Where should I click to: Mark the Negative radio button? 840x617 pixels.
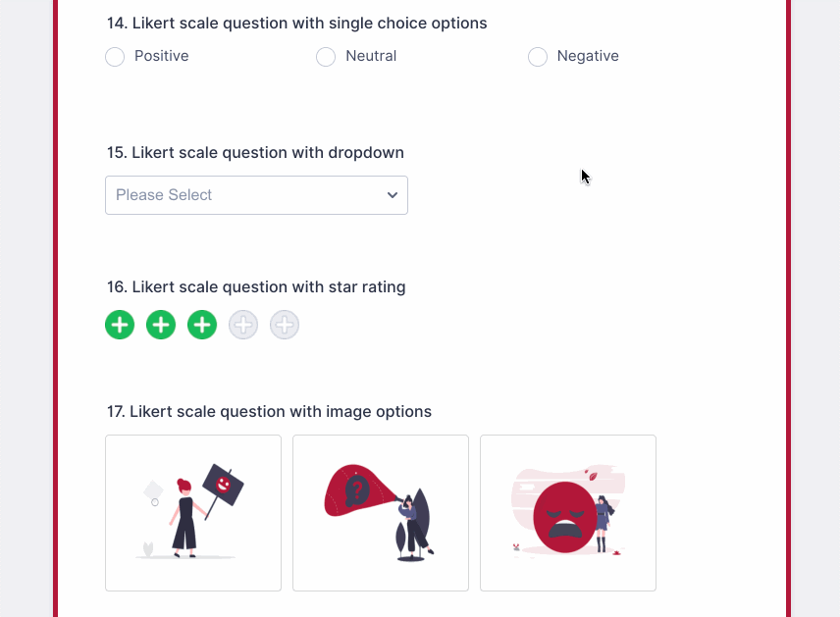(538, 57)
